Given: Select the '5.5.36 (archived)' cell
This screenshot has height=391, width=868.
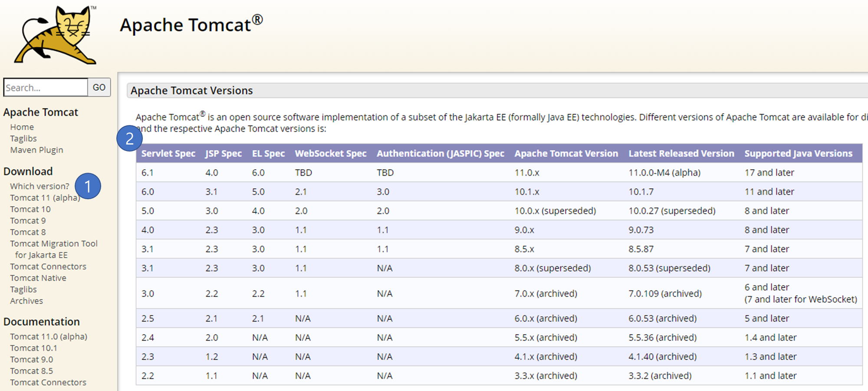Looking at the screenshot, I should 662,337.
